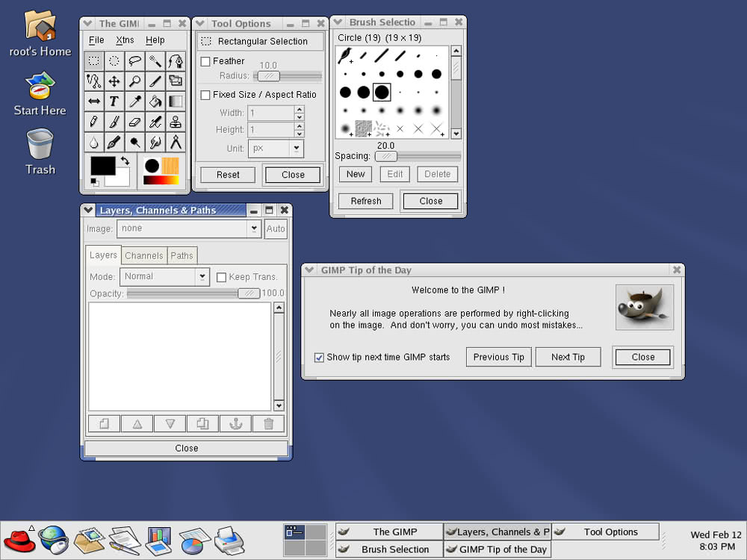Open the Image none dropdown

pyautogui.click(x=189, y=228)
